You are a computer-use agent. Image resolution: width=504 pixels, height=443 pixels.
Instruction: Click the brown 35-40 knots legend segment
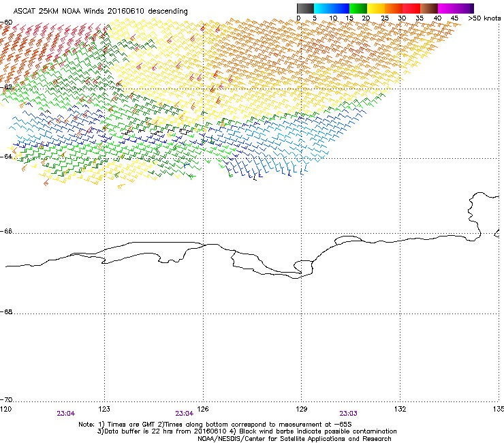click(429, 8)
